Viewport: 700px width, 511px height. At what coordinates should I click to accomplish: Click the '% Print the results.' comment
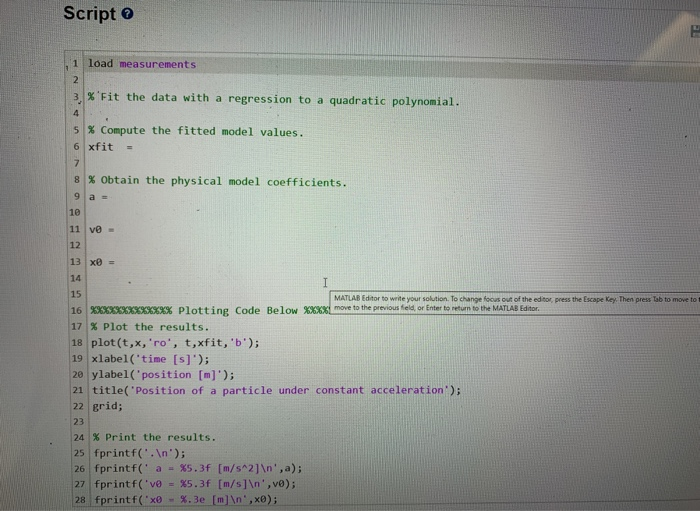[154, 437]
